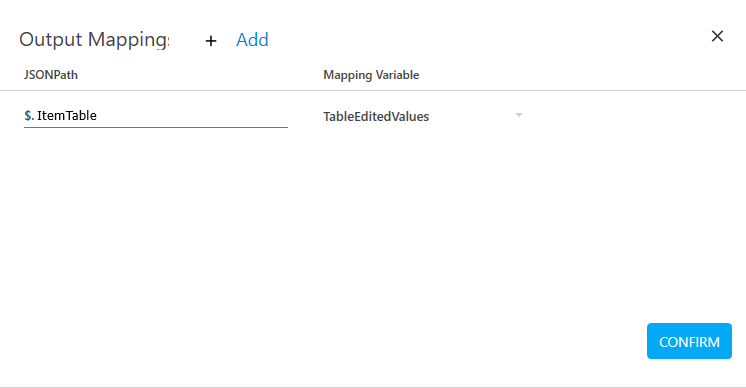This screenshot has width=746, height=388.
Task: Click the gray caret in mapping row
Action: tap(519, 115)
